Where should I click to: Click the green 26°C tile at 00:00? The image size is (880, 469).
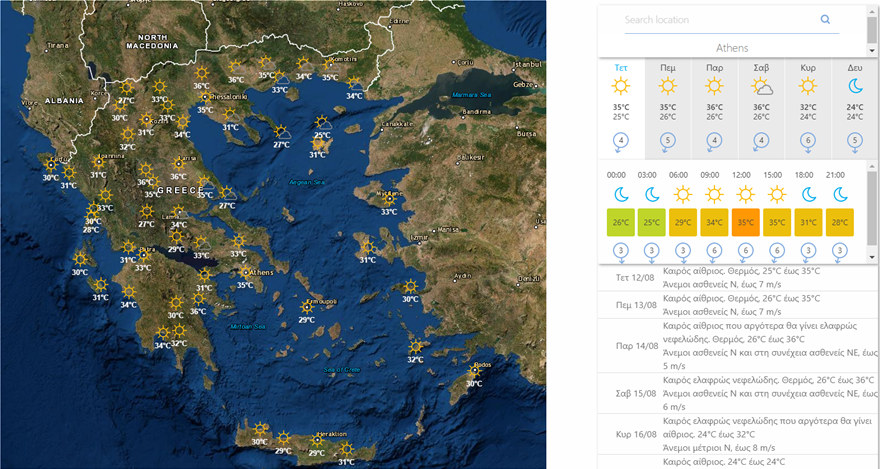621,222
